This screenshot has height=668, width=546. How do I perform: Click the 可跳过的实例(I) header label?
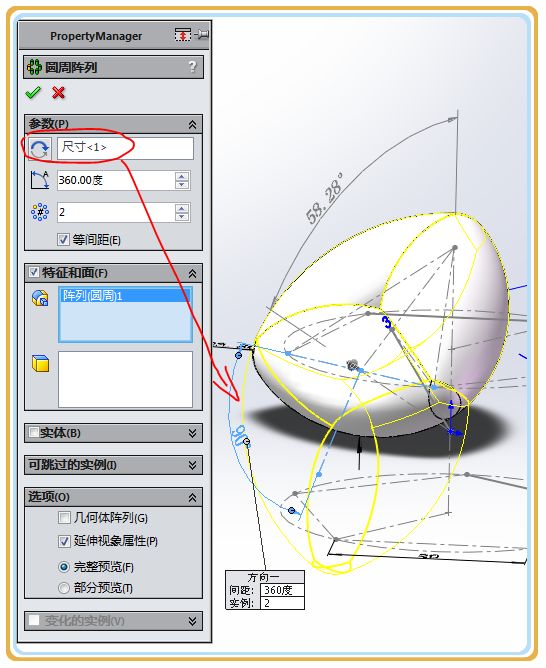(x=72, y=464)
